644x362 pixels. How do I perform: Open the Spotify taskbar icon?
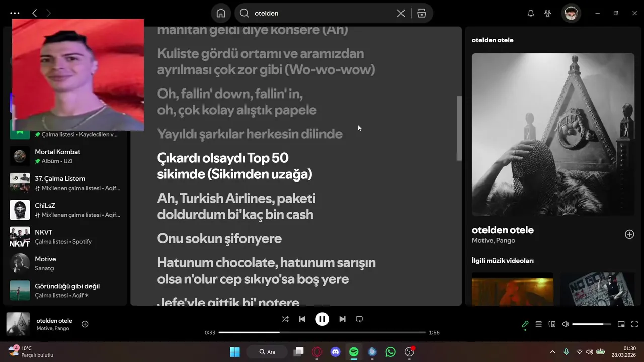[x=354, y=352]
